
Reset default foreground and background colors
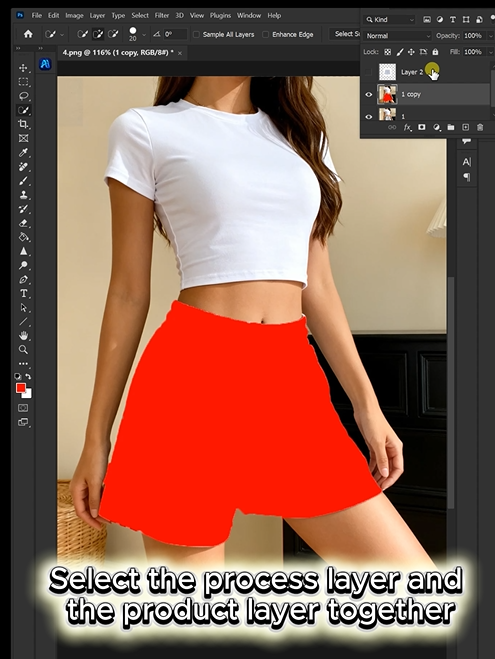point(18,376)
